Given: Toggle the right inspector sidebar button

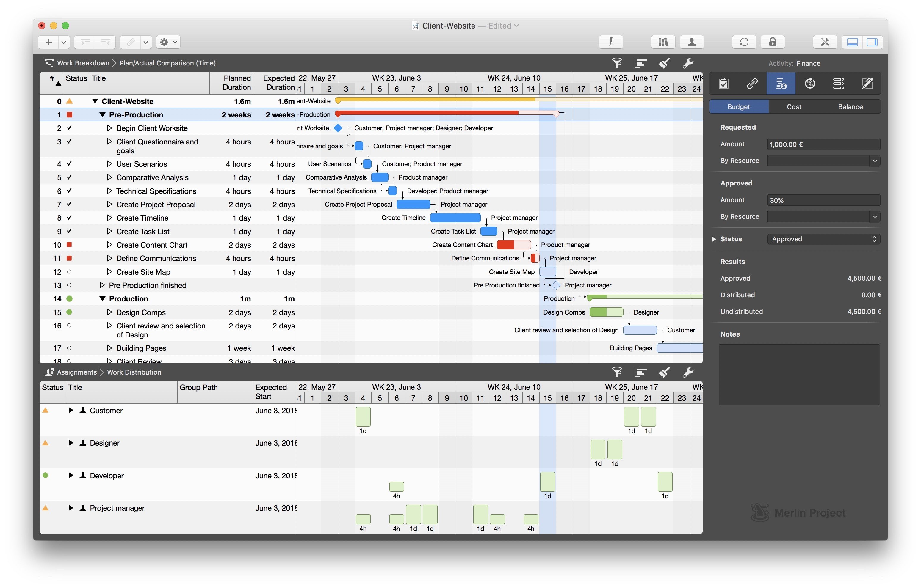Looking at the screenshot, I should pyautogui.click(x=873, y=42).
